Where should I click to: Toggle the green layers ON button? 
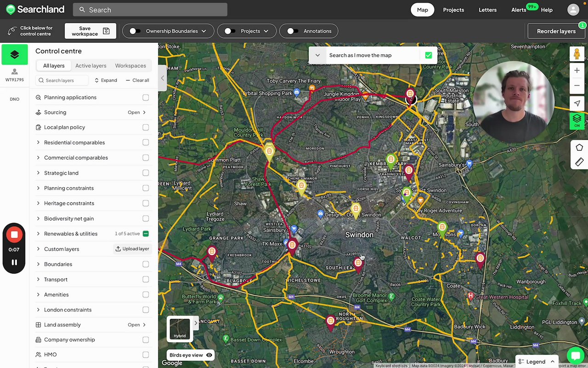(x=577, y=121)
